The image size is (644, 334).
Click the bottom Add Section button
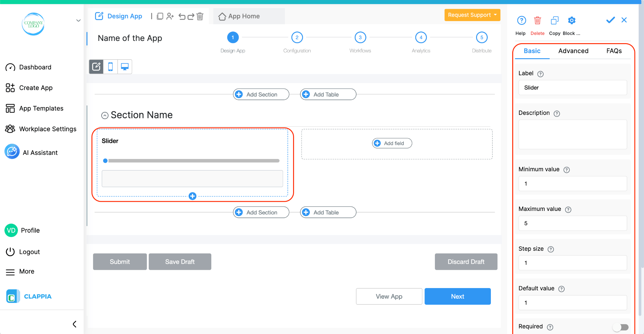(x=261, y=212)
